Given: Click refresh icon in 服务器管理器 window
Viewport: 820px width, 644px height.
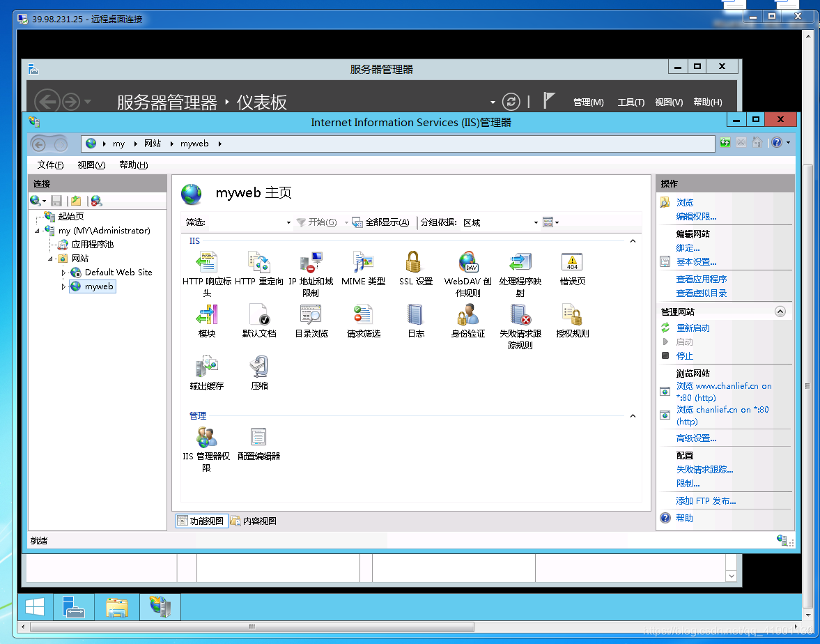Looking at the screenshot, I should (x=511, y=102).
